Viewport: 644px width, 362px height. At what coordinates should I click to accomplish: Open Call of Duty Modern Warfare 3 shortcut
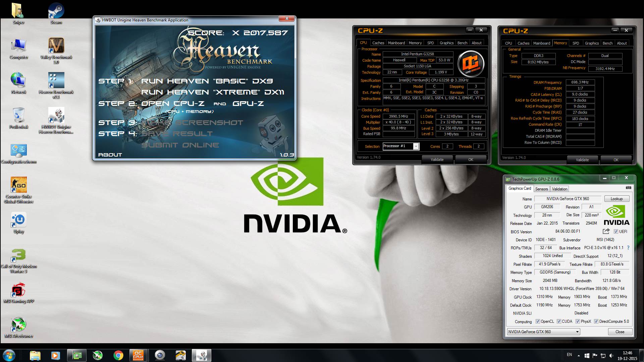18,261
